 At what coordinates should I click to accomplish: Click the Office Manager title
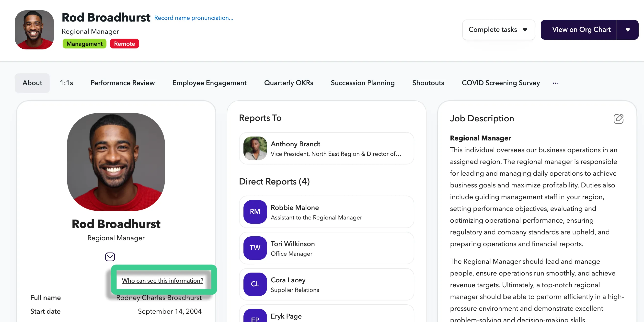[x=291, y=254]
